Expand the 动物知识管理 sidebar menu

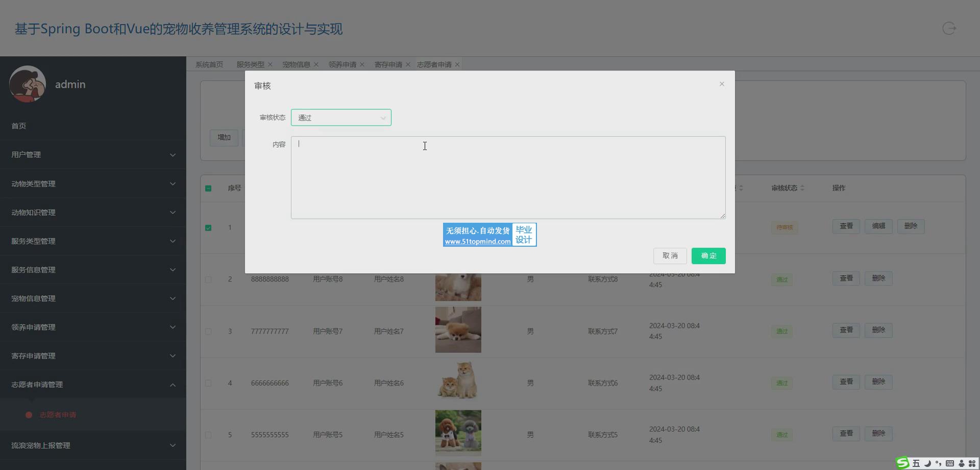(x=93, y=212)
